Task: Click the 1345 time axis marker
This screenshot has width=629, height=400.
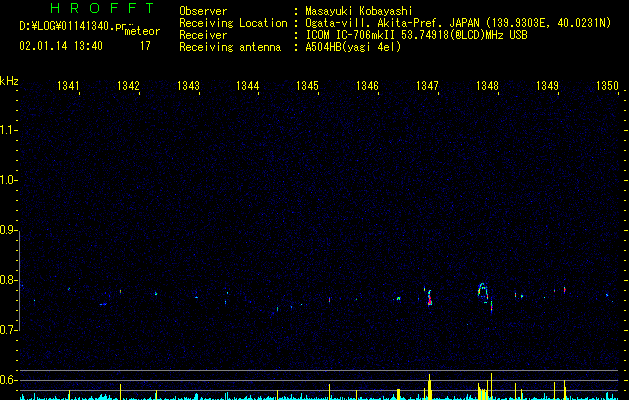Action: 307,86
